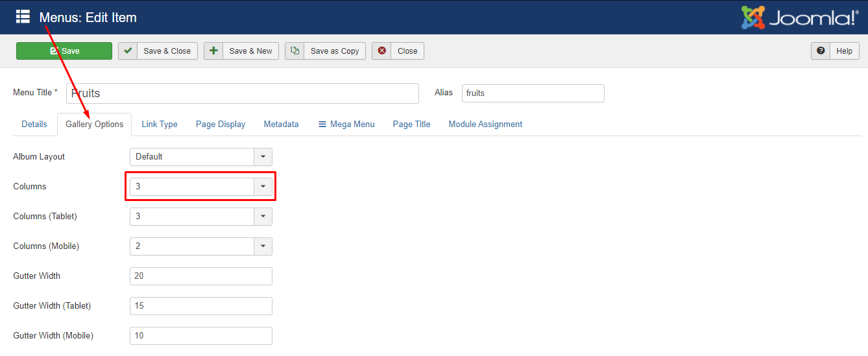
Task: Click the Album Layout dropdown arrow
Action: coord(263,157)
